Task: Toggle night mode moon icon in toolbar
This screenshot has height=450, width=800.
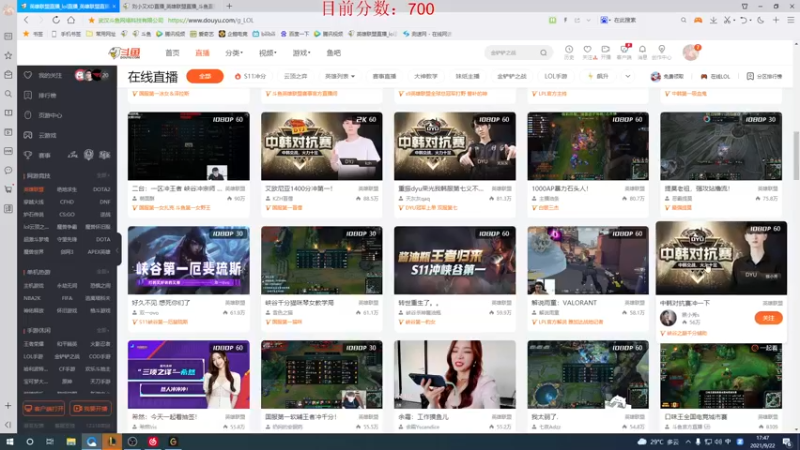Action: click(x=761, y=20)
